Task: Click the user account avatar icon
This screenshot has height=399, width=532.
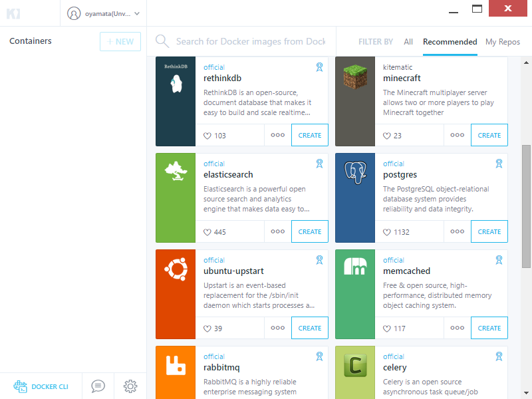Action: pos(74,13)
